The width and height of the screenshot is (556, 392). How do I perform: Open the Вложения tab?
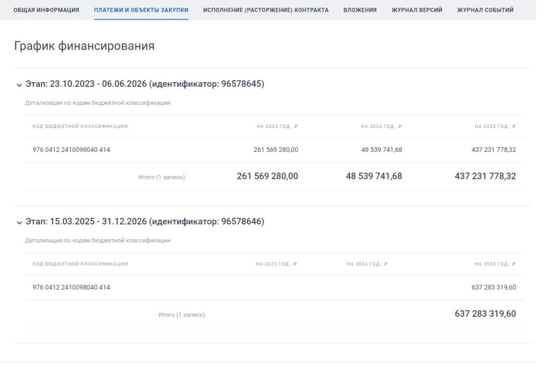coord(360,10)
